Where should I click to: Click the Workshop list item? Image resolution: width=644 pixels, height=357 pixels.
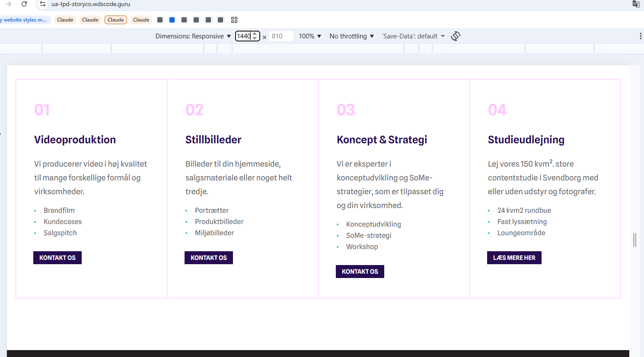tap(362, 246)
